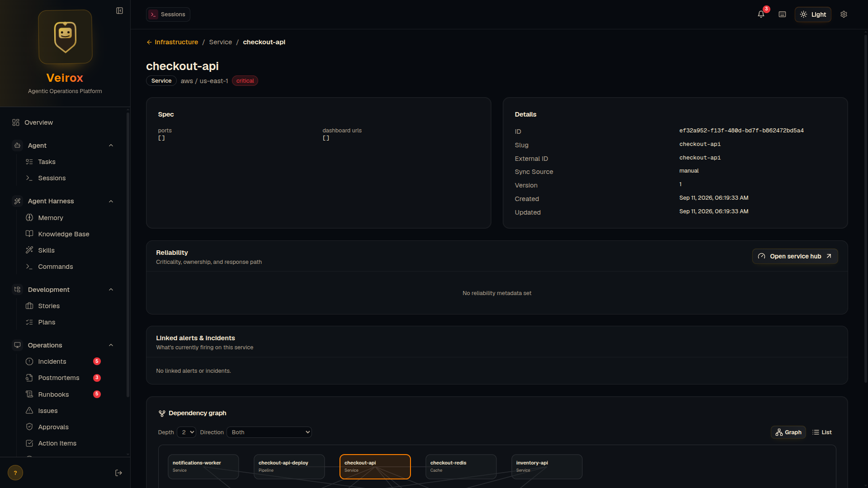Screen dimensions: 868x488
Task: Switch theme with the Light toggle
Action: click(x=813, y=14)
